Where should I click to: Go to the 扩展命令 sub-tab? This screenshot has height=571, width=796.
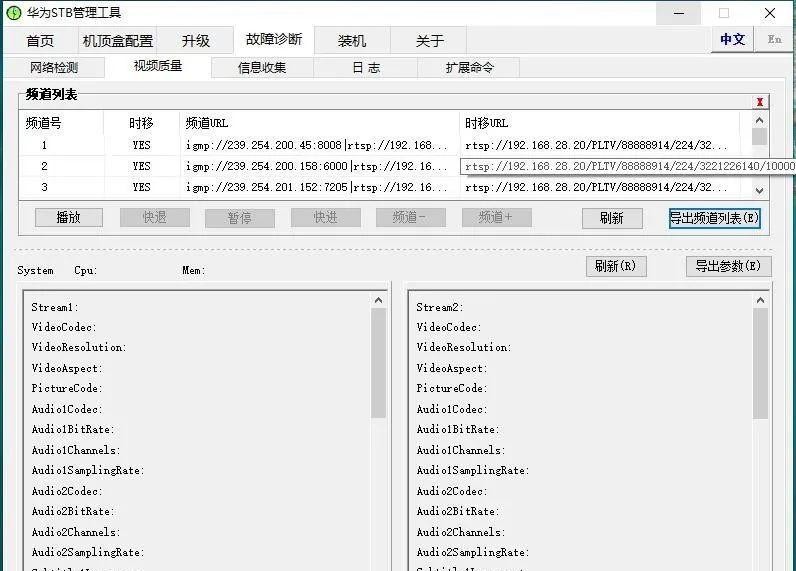tap(469, 68)
